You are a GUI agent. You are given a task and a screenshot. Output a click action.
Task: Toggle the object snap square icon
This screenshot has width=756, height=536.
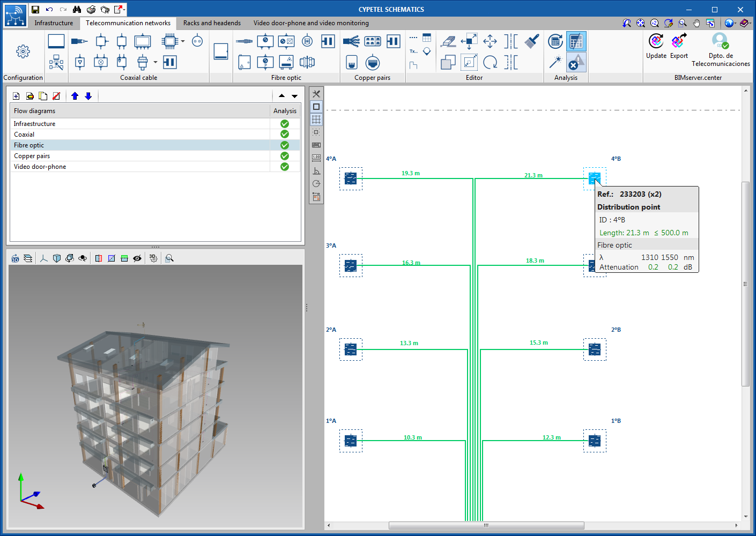(316, 107)
